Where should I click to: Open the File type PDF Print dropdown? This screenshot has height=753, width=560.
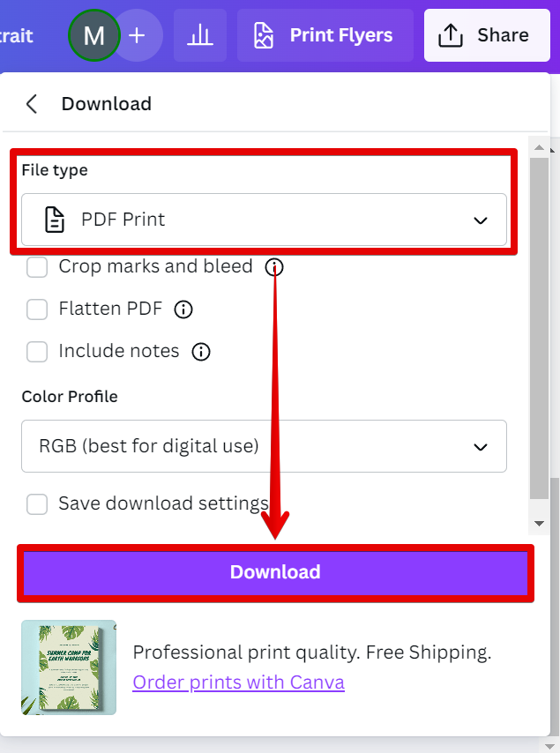coord(264,220)
